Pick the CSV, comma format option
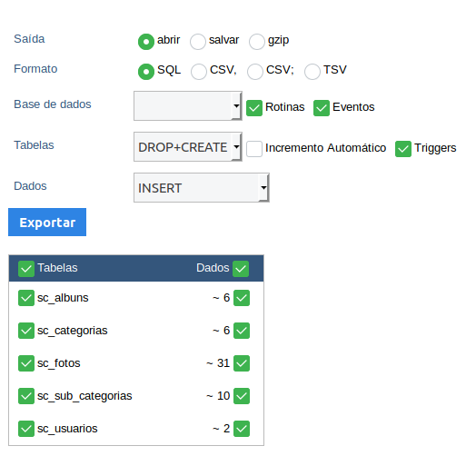This screenshot has height=456, width=476. (x=199, y=72)
